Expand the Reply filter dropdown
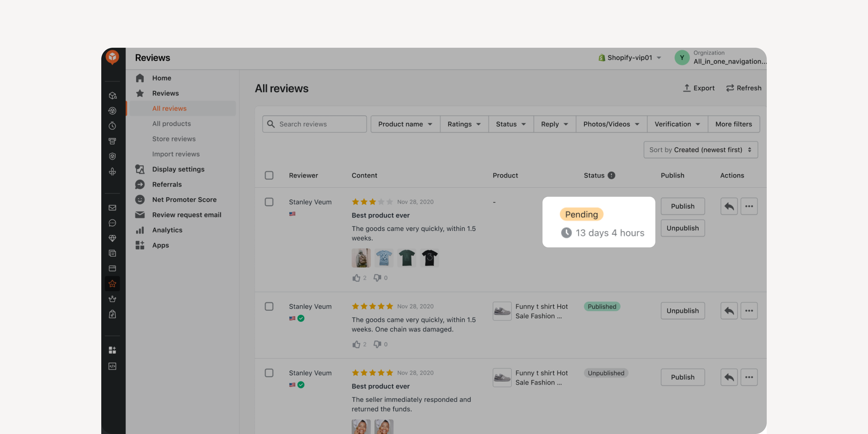The image size is (868, 434). click(555, 124)
